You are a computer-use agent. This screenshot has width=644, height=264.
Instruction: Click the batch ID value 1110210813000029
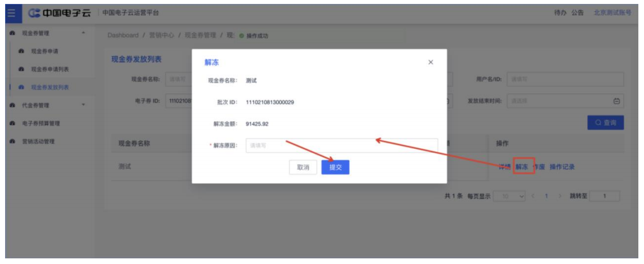tap(270, 103)
